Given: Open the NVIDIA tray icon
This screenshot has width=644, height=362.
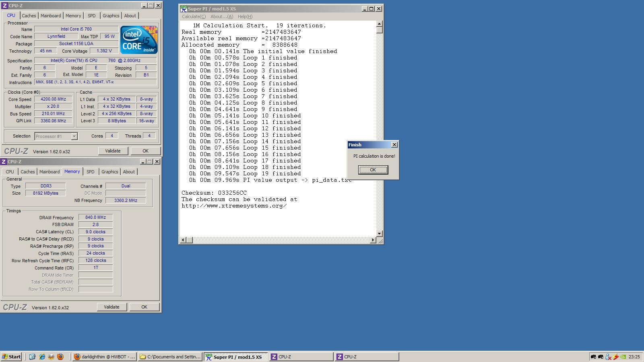Looking at the screenshot, I should 623,357.
